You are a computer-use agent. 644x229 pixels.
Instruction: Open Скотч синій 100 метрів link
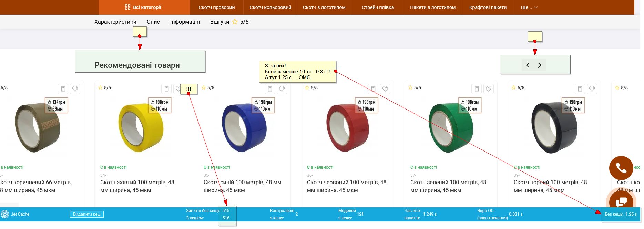pyautogui.click(x=243, y=186)
